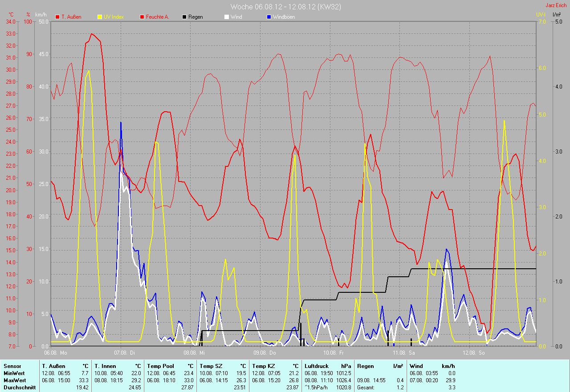Click the '07.08. 00:20' wind maximum timestamp
The image size is (570, 392).
point(424,380)
